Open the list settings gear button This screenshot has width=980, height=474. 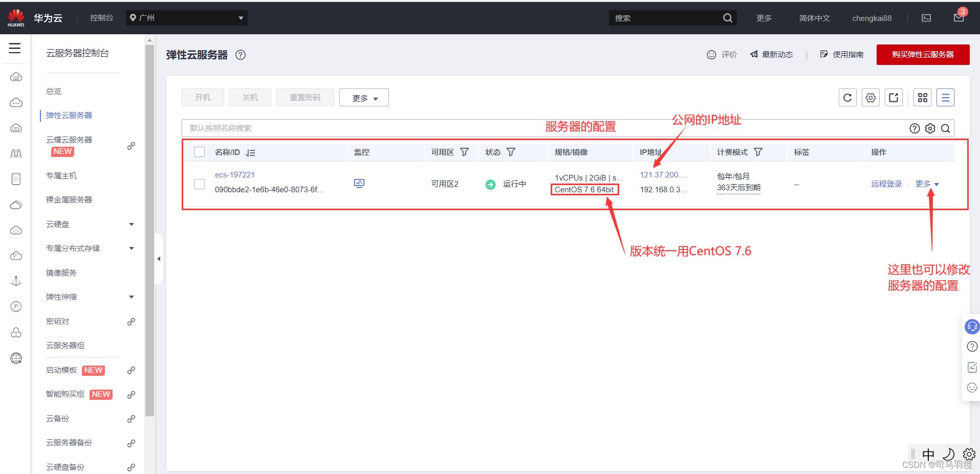pyautogui.click(x=870, y=98)
